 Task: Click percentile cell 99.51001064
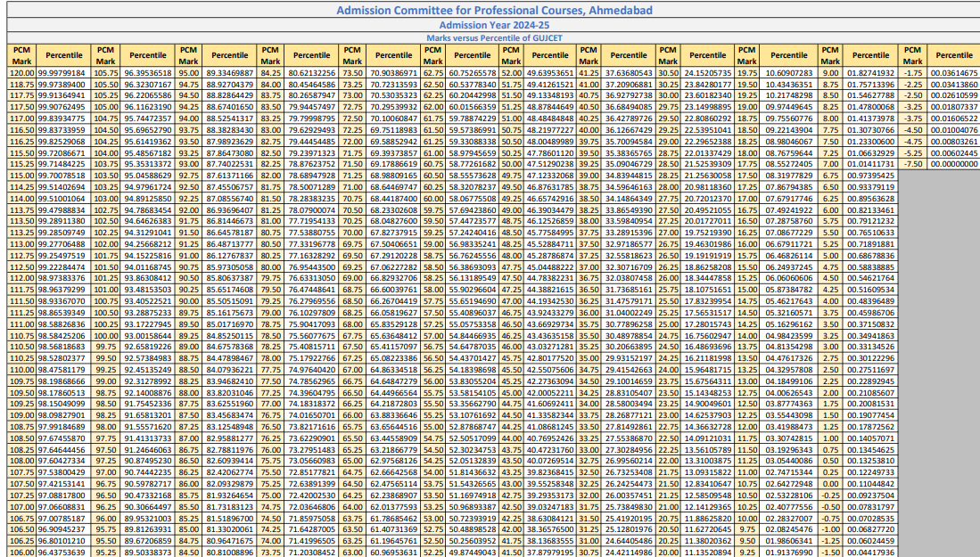[63, 199]
